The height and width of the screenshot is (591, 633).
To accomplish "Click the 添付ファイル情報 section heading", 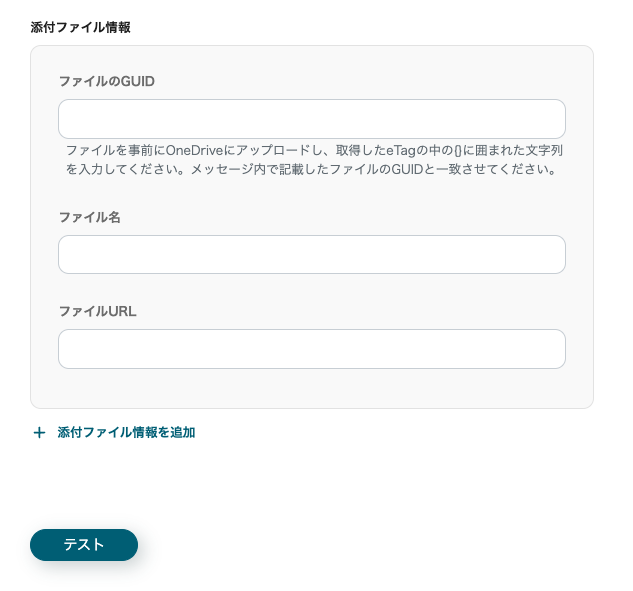I will (x=80, y=27).
